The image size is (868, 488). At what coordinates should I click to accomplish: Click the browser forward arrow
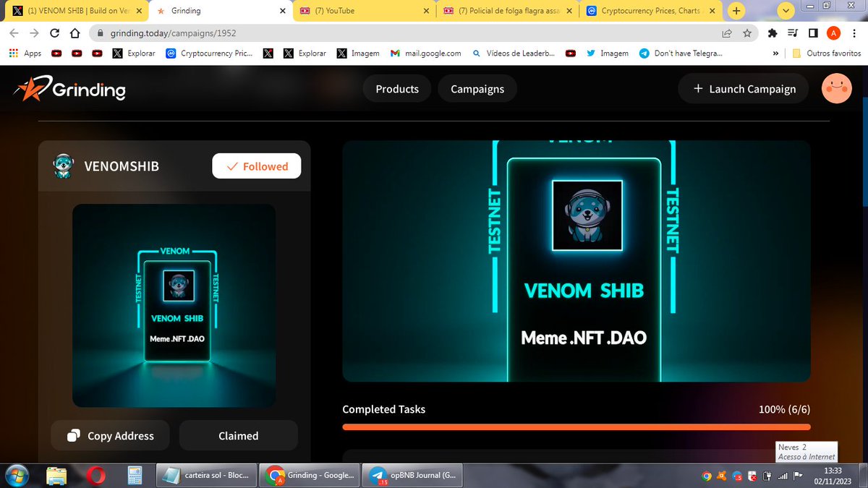coord(34,33)
